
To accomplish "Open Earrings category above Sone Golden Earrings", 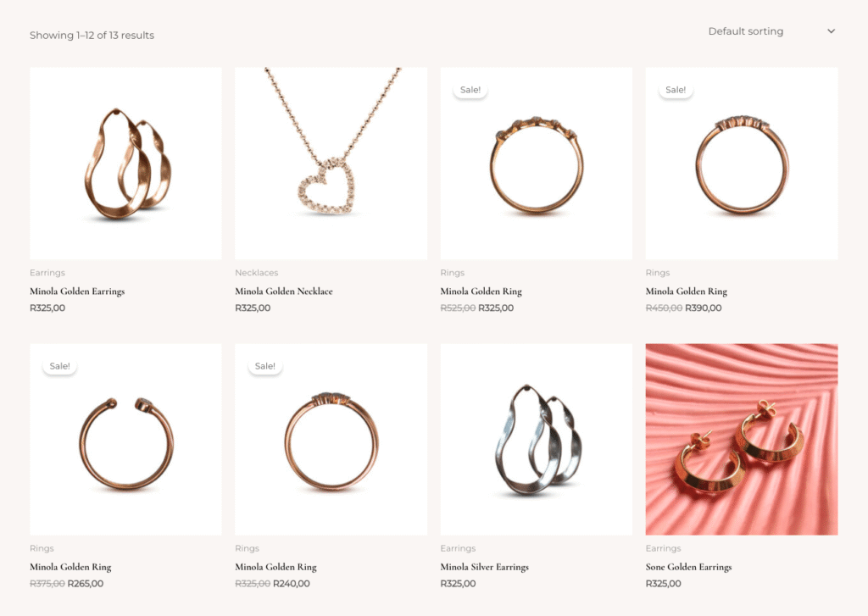I will (663, 548).
